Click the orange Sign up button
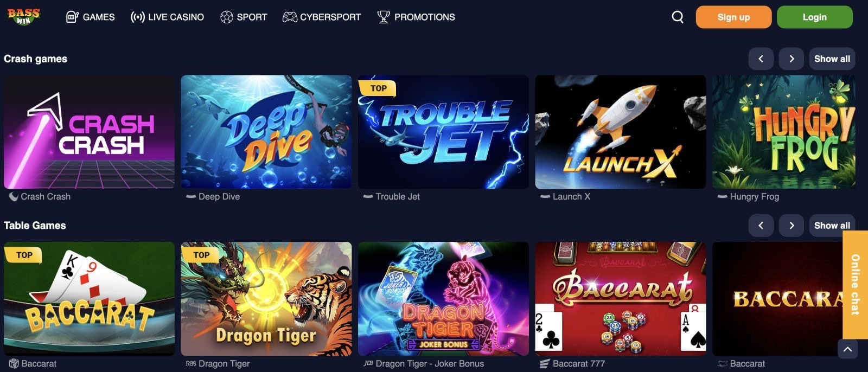Screen dimensions: 868x372 (x=733, y=17)
